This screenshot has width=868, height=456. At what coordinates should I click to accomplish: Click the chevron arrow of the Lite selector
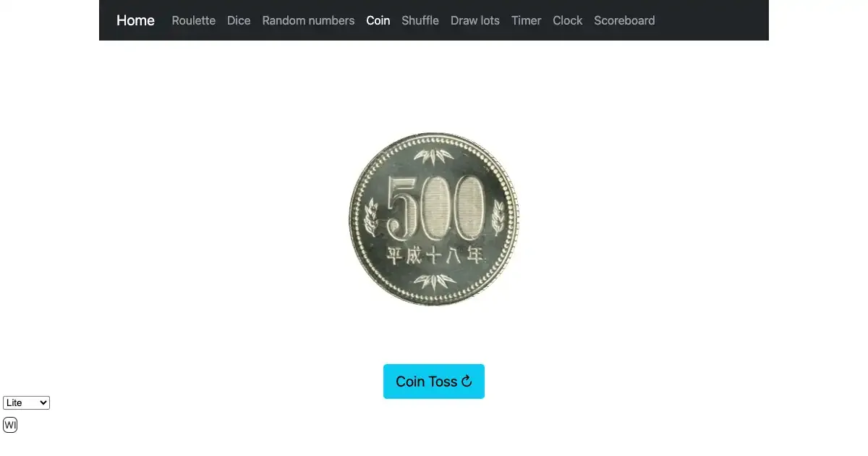pyautogui.click(x=43, y=402)
